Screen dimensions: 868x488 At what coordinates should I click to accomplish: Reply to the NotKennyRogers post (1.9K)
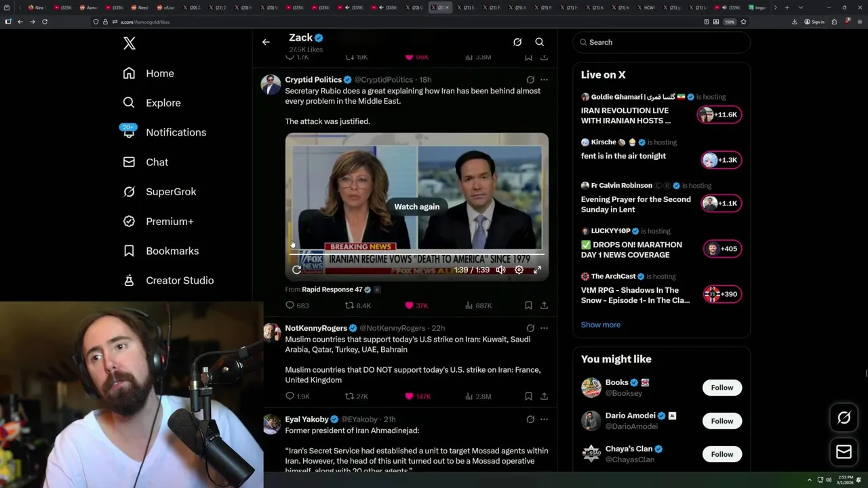[x=297, y=396]
